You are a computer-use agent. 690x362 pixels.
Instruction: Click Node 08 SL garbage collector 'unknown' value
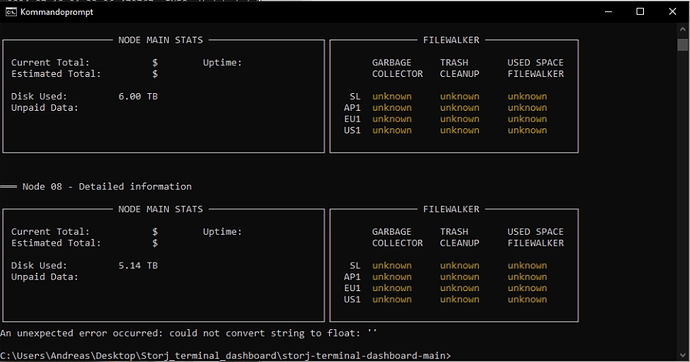[392, 266]
